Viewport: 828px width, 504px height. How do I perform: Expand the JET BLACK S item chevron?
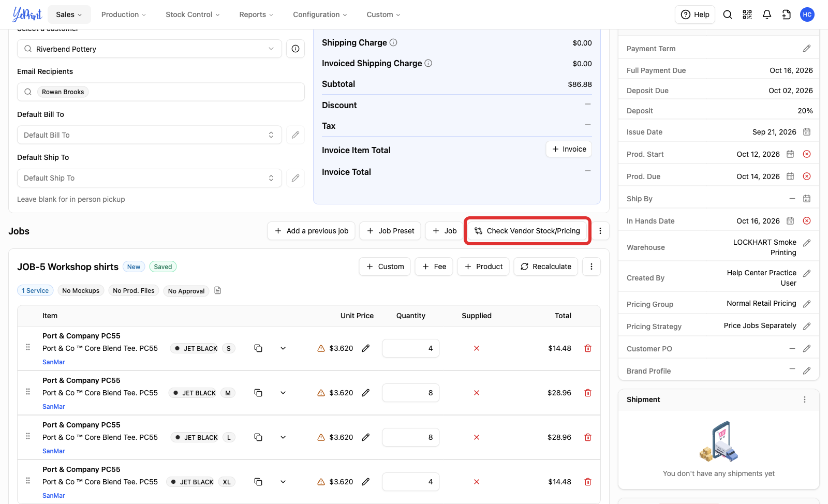(283, 348)
